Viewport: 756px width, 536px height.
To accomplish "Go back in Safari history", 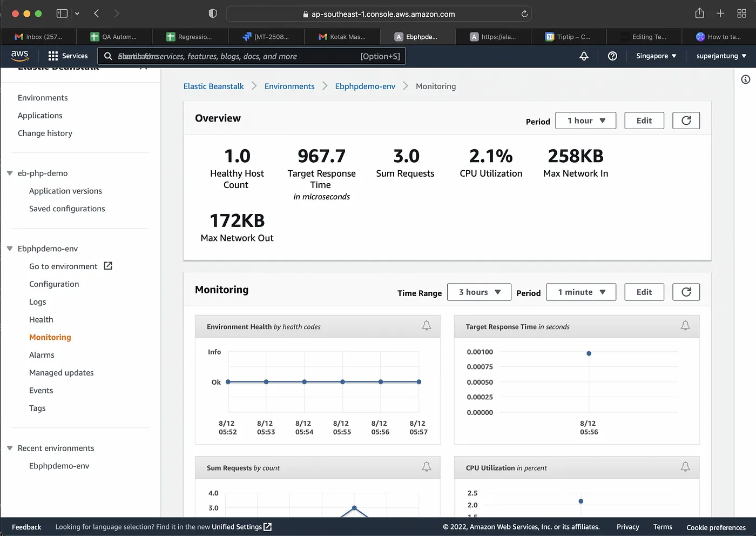I will pyautogui.click(x=97, y=14).
